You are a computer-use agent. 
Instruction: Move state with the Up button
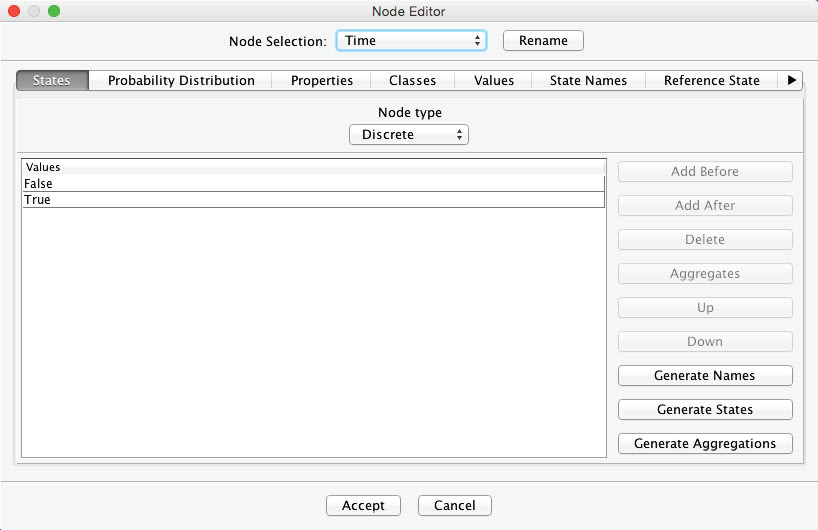pos(705,307)
